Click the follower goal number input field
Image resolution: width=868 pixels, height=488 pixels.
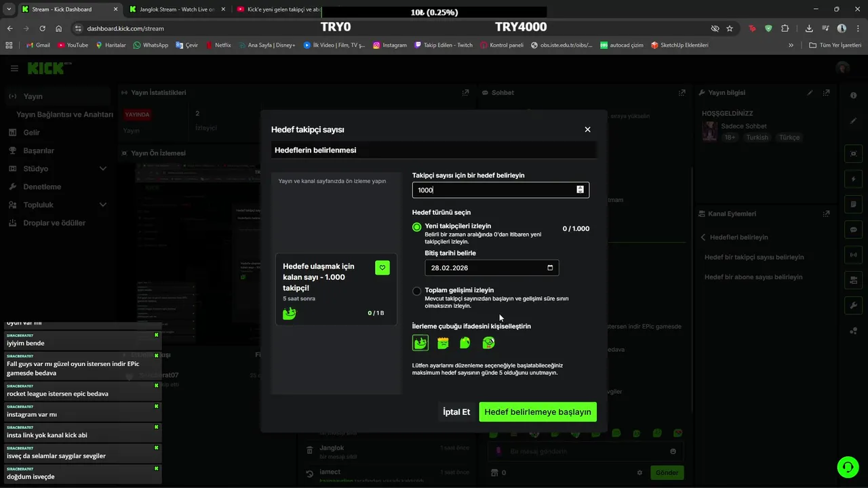tap(500, 190)
